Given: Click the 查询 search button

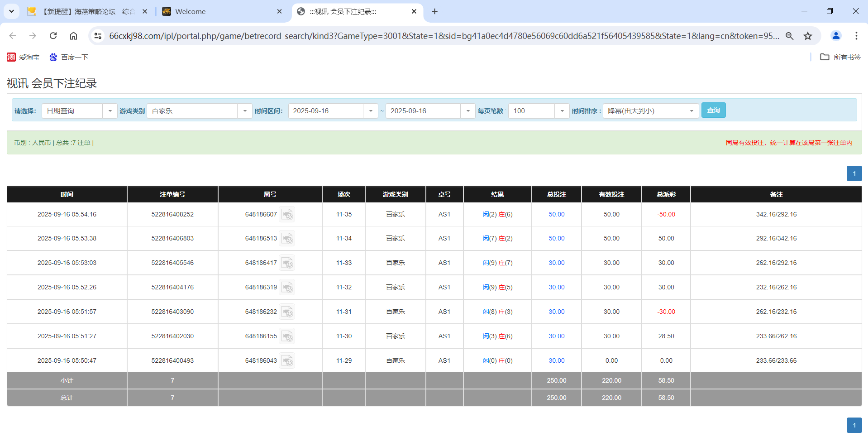Looking at the screenshot, I should (713, 110).
